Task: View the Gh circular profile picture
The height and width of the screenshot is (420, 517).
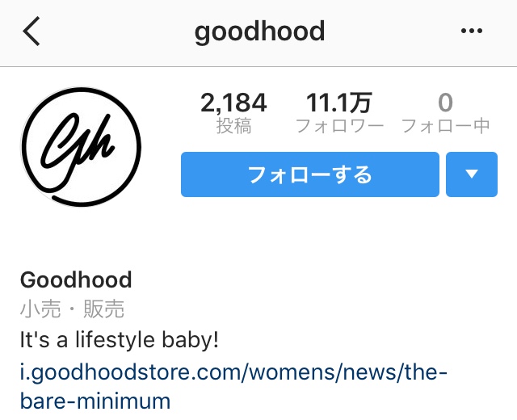Action: (81, 147)
